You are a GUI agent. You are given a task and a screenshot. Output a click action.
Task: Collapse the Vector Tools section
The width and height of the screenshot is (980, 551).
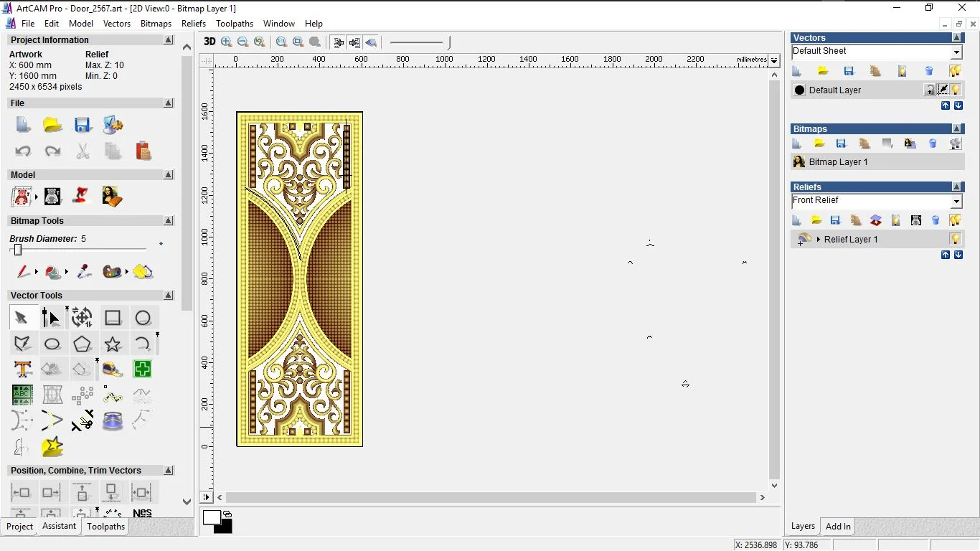point(169,296)
